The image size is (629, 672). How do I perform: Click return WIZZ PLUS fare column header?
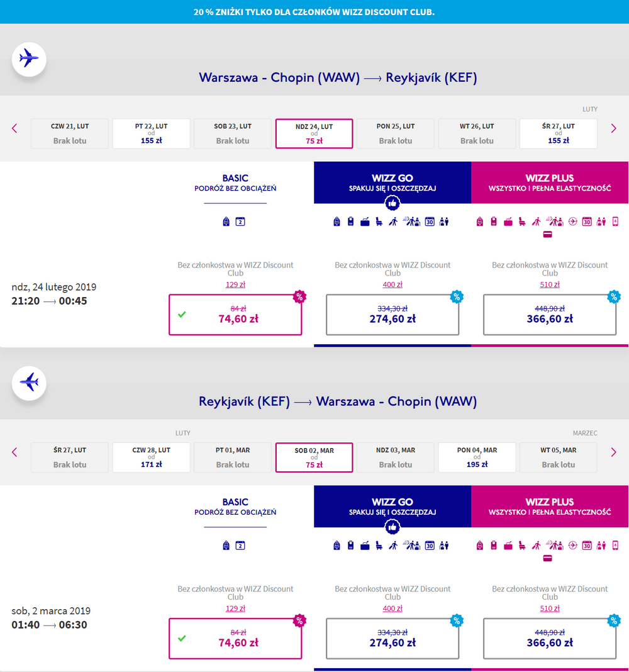pos(550,507)
